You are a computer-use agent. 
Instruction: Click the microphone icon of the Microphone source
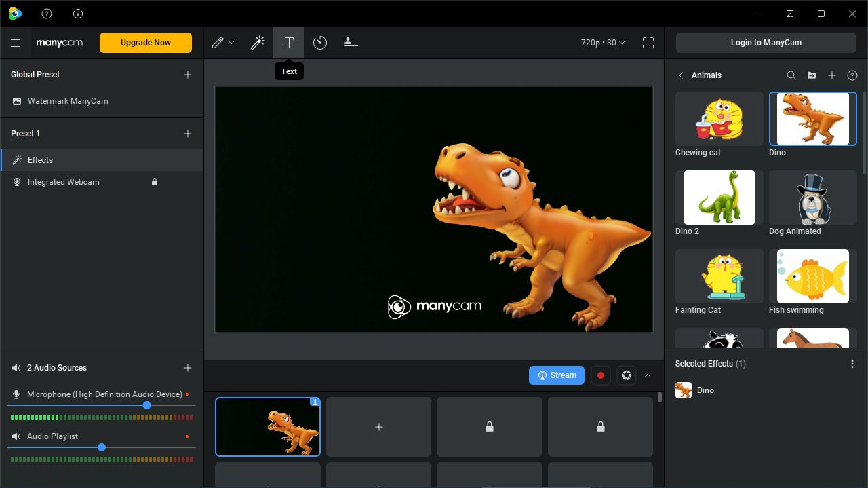coord(16,394)
